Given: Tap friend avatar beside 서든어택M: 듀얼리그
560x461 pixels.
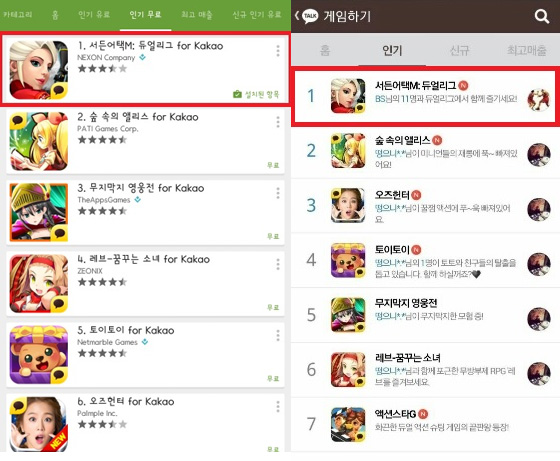Looking at the screenshot, I should 539,100.
